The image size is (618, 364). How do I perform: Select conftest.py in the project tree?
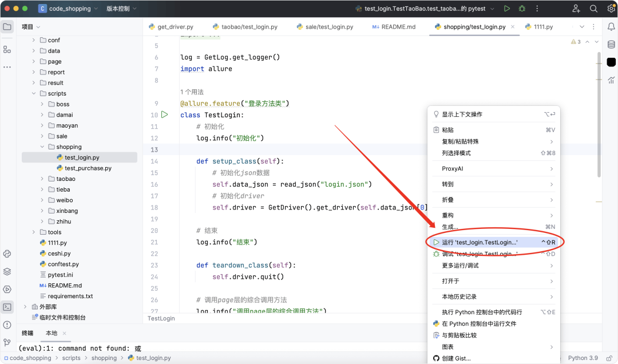pos(63,264)
